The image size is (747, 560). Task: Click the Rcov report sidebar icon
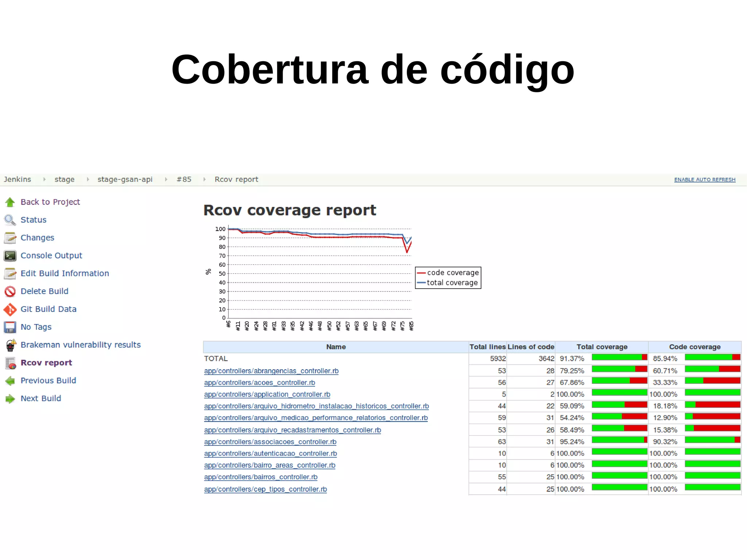[x=11, y=363]
